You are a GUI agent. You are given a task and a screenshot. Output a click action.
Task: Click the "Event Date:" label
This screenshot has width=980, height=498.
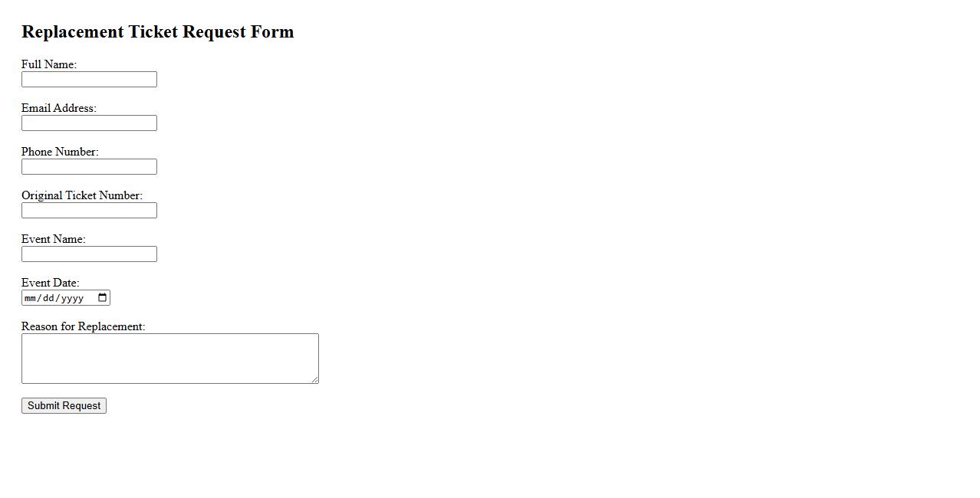click(x=51, y=283)
